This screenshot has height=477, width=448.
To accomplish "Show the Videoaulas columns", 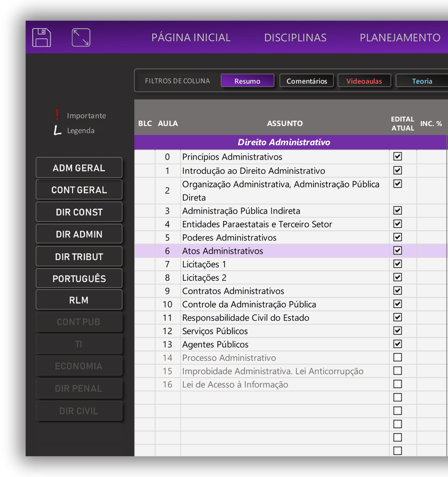I will (x=364, y=81).
